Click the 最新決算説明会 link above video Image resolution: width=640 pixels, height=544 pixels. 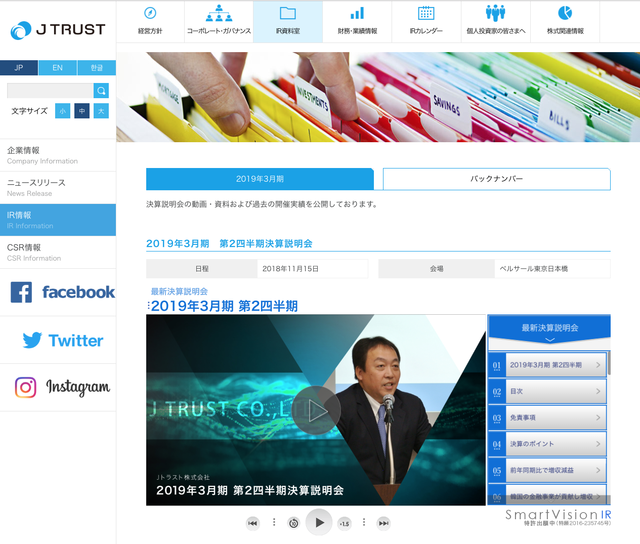[x=179, y=291]
